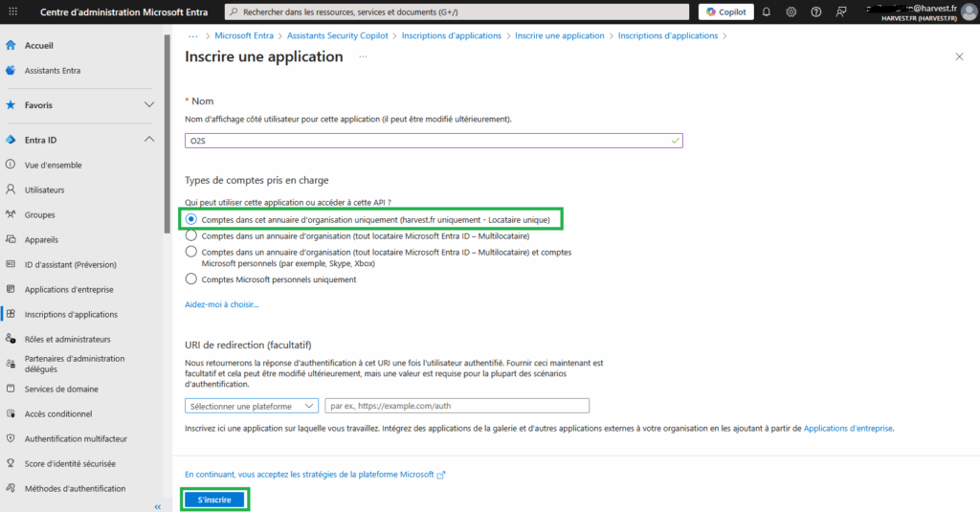The image size is (980, 512).
Task: Open more options ellipsis beside page title
Action: 363,57
